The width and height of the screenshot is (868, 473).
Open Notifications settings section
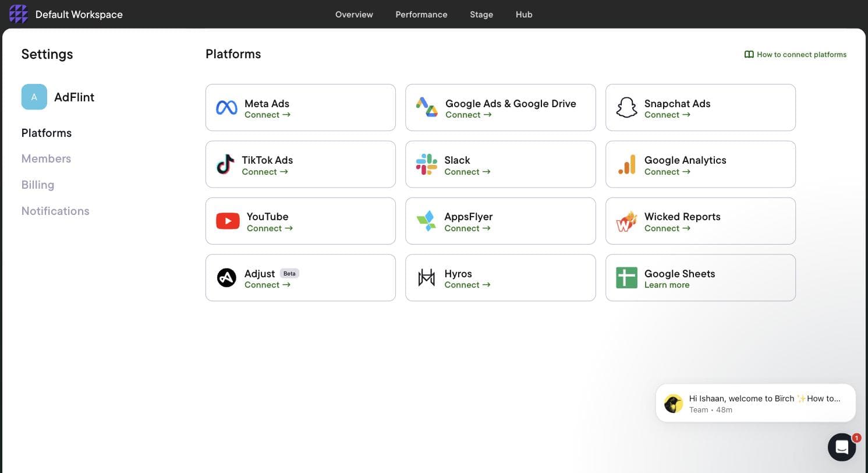tap(55, 211)
